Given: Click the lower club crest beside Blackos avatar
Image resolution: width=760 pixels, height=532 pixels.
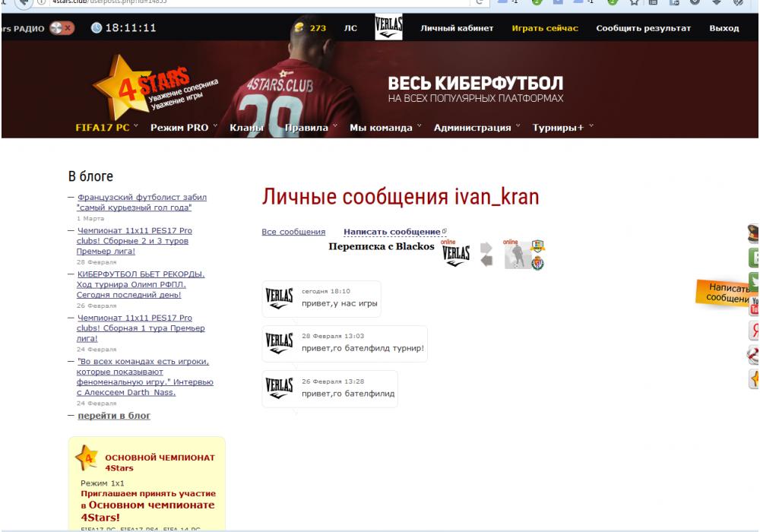Looking at the screenshot, I should point(537,263).
